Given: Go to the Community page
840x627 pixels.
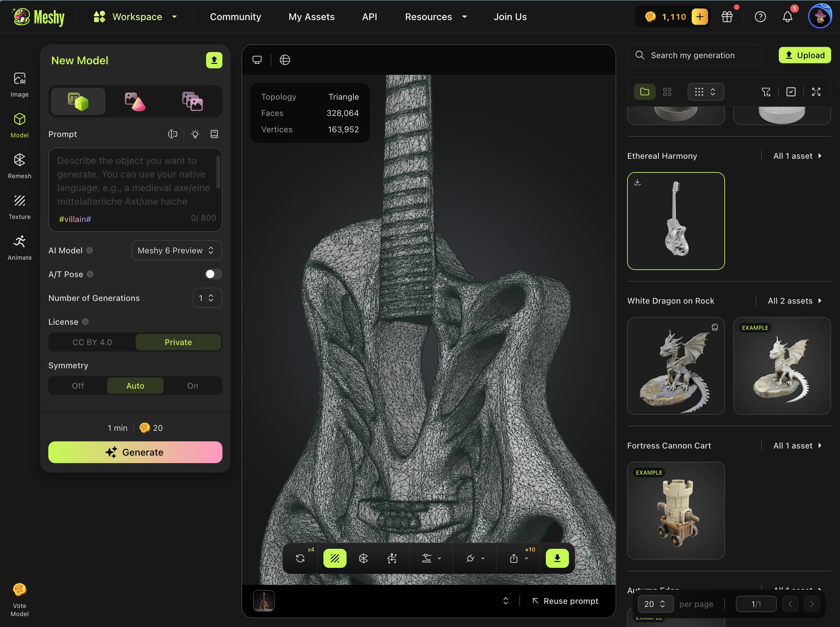Looking at the screenshot, I should click(235, 17).
